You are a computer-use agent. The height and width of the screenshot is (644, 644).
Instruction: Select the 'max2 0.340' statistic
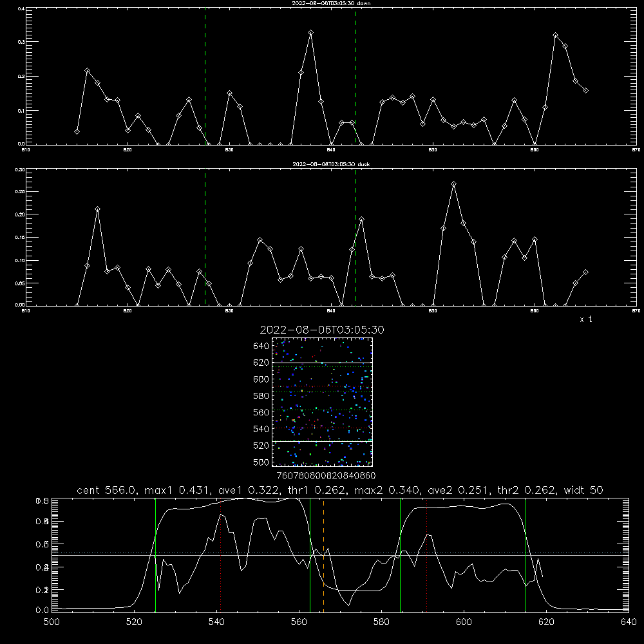coord(386,490)
